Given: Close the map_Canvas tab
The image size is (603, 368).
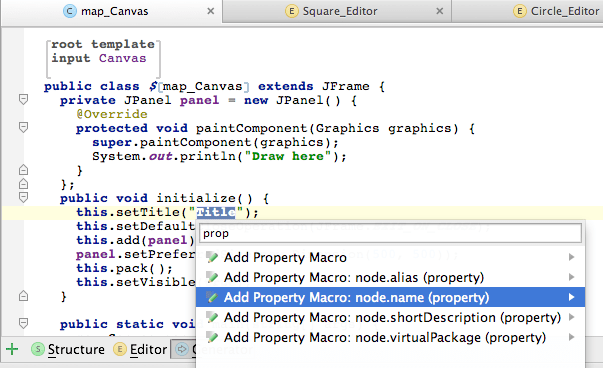Looking at the screenshot, I should [x=210, y=11].
